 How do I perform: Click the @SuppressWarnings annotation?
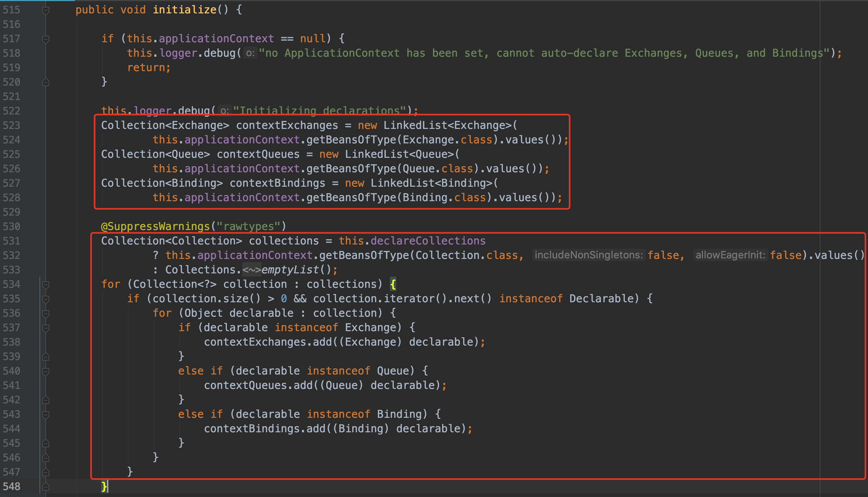[x=155, y=226]
